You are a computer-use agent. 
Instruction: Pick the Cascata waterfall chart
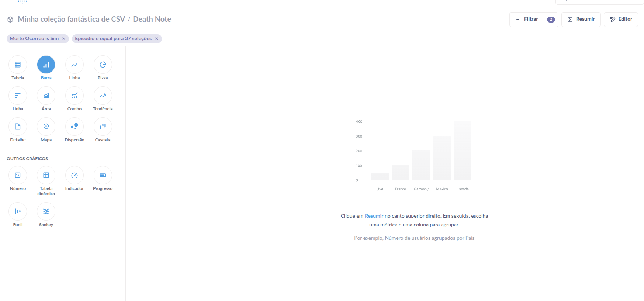coord(103,127)
